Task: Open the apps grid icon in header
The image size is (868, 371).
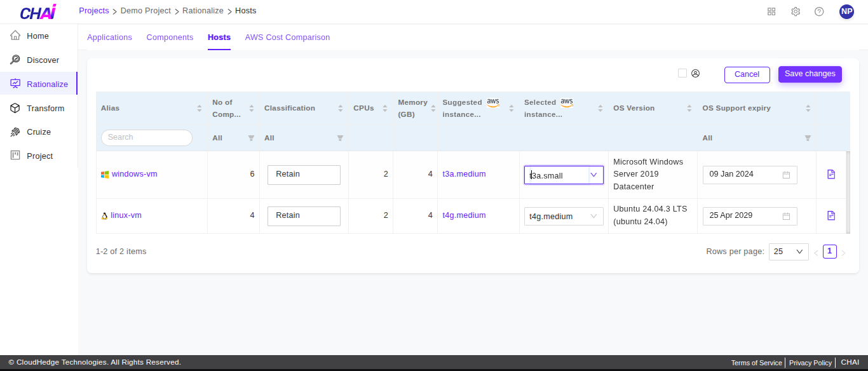Action: pyautogui.click(x=771, y=11)
